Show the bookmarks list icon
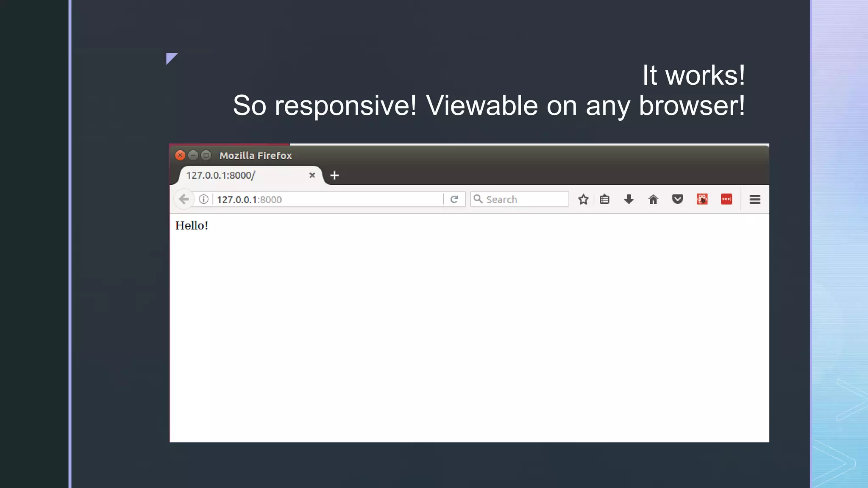The image size is (868, 488). coord(604,199)
